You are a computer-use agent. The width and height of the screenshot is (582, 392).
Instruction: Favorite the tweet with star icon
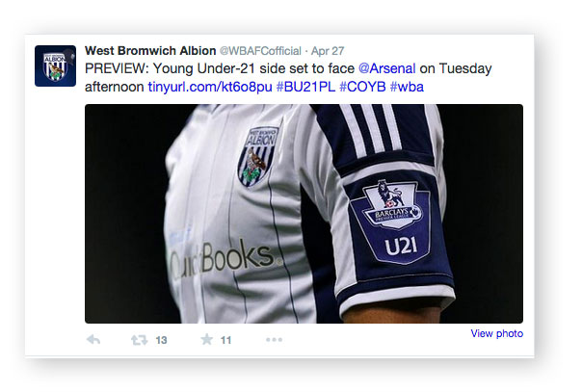[x=207, y=339]
